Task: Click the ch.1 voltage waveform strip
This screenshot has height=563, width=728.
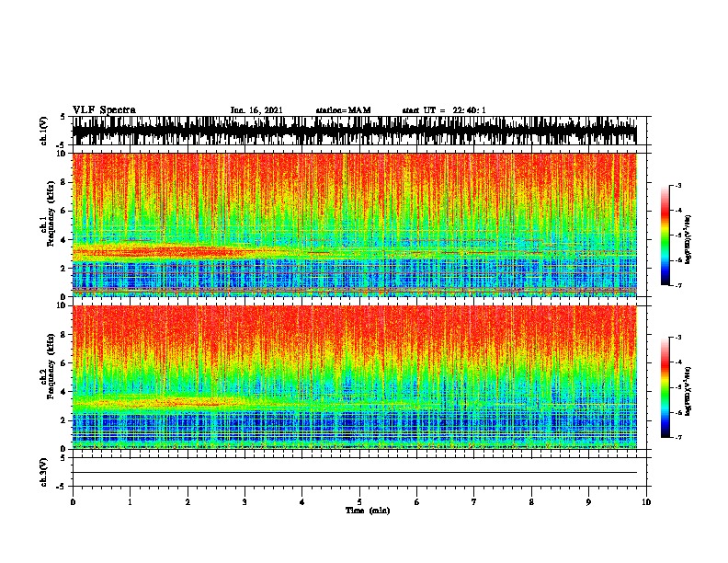Action: (x=355, y=131)
